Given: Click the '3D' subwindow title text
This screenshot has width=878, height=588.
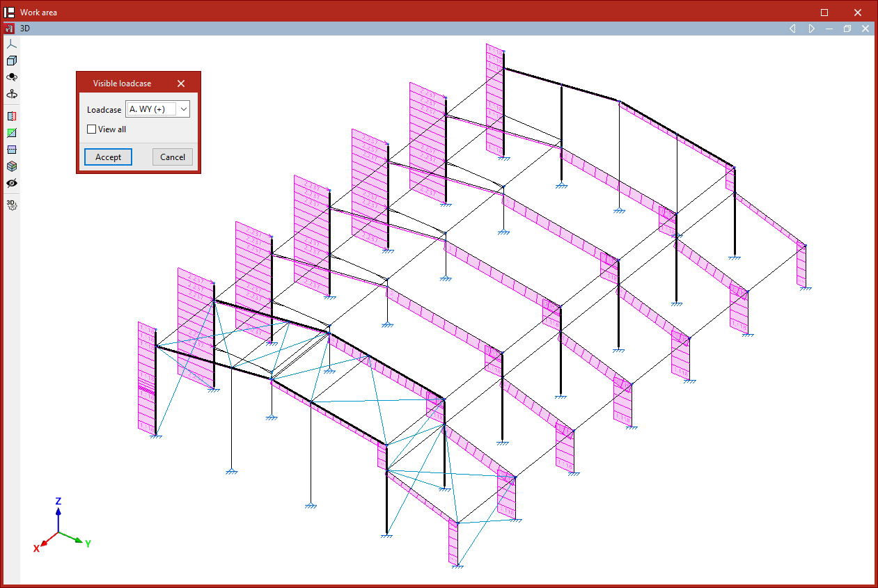Looking at the screenshot, I should [x=25, y=29].
